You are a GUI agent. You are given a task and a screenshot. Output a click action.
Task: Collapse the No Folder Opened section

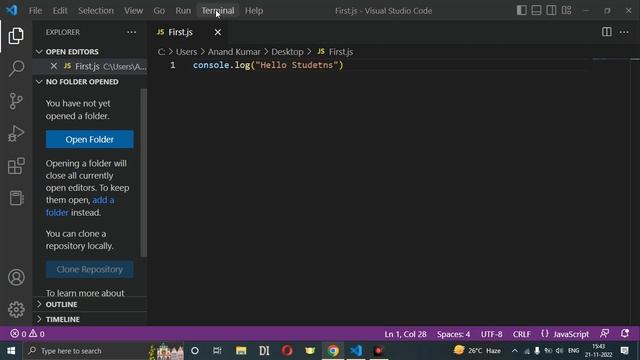(x=39, y=82)
